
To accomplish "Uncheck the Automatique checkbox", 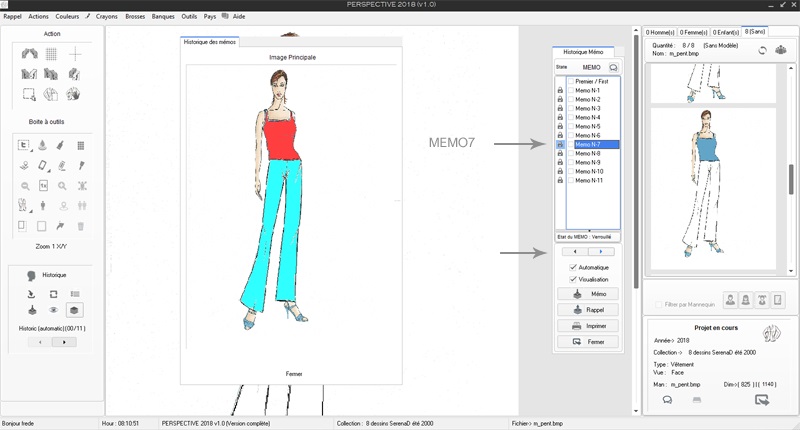I will click(x=572, y=268).
